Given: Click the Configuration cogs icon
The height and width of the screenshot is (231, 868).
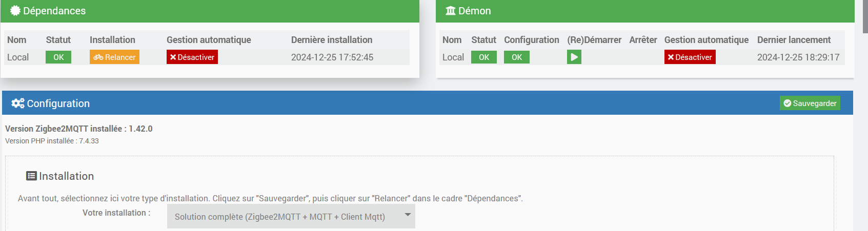Looking at the screenshot, I should tap(18, 103).
